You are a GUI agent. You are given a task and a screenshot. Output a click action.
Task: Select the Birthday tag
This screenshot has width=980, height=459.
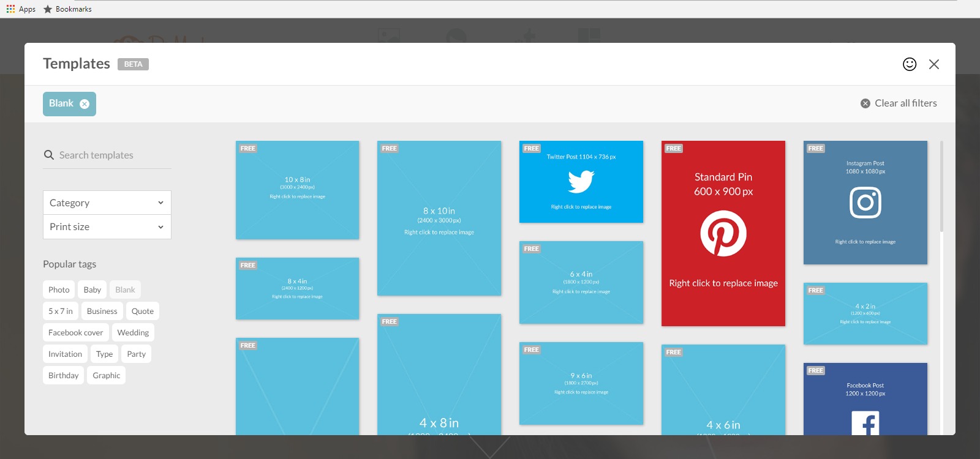64,375
